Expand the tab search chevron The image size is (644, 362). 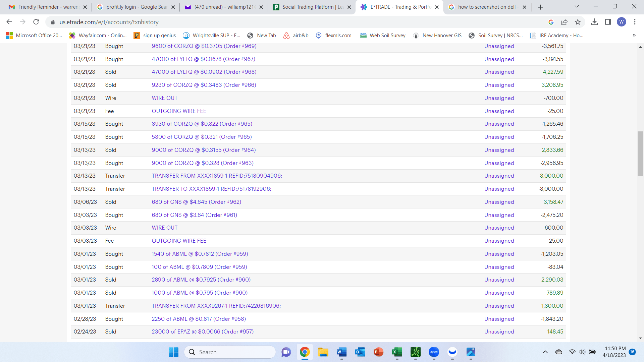pyautogui.click(x=577, y=6)
